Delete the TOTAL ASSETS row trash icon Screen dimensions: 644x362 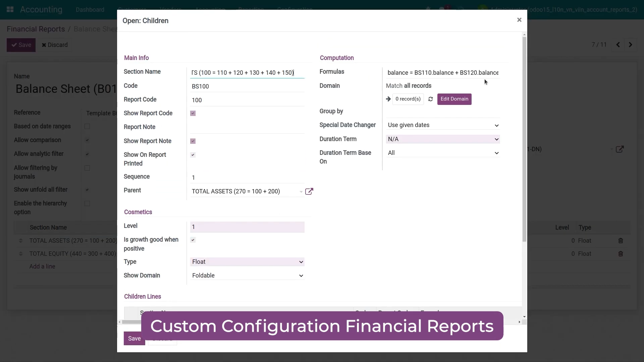point(621,241)
